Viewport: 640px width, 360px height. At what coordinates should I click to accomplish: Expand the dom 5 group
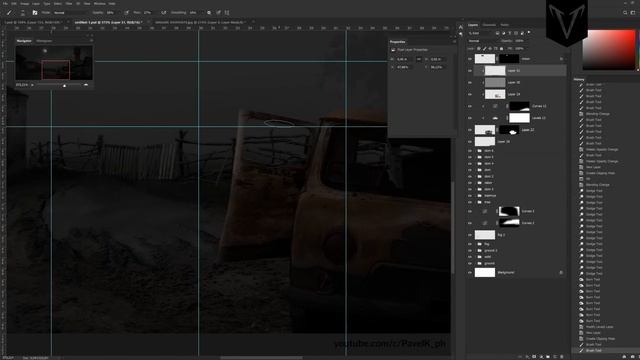476,157
